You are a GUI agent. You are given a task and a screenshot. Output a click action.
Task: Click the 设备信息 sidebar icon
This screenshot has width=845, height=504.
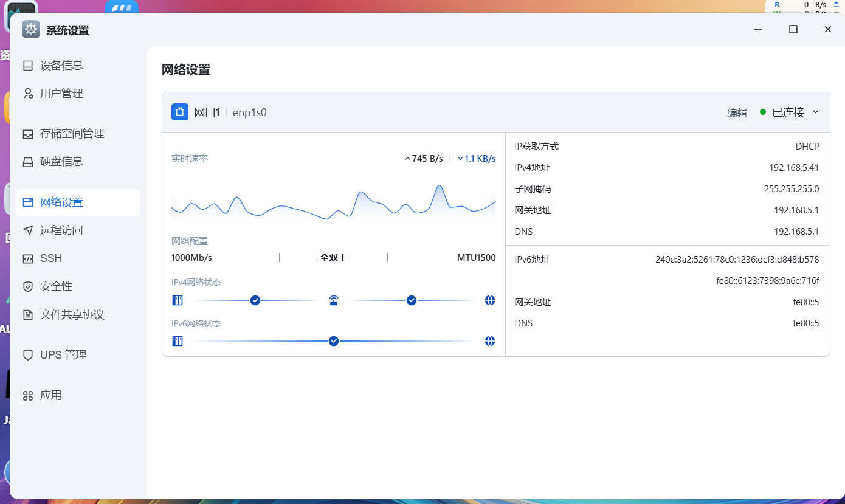[28, 66]
